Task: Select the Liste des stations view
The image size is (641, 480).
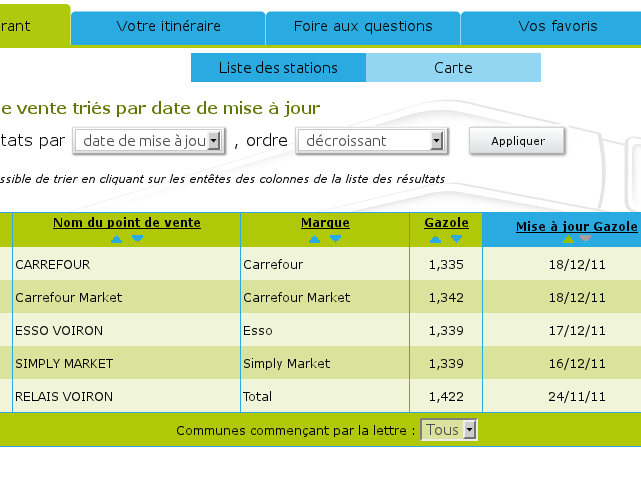Action: coord(278,68)
